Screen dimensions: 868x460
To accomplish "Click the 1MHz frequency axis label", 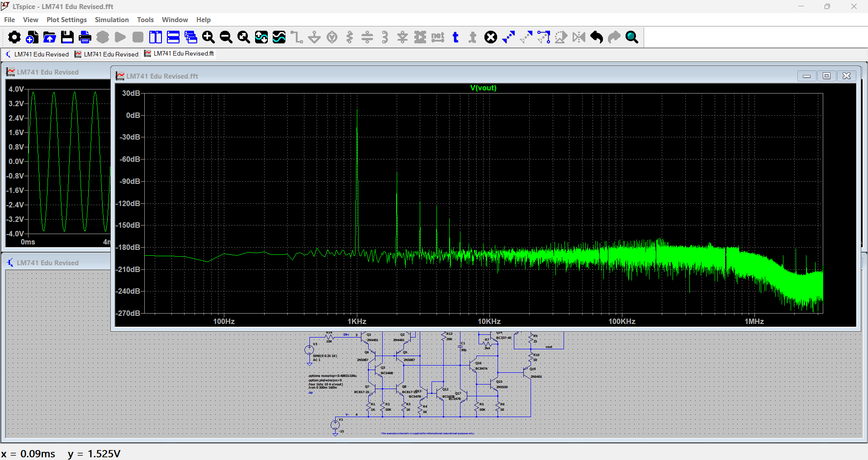I will 754,321.
